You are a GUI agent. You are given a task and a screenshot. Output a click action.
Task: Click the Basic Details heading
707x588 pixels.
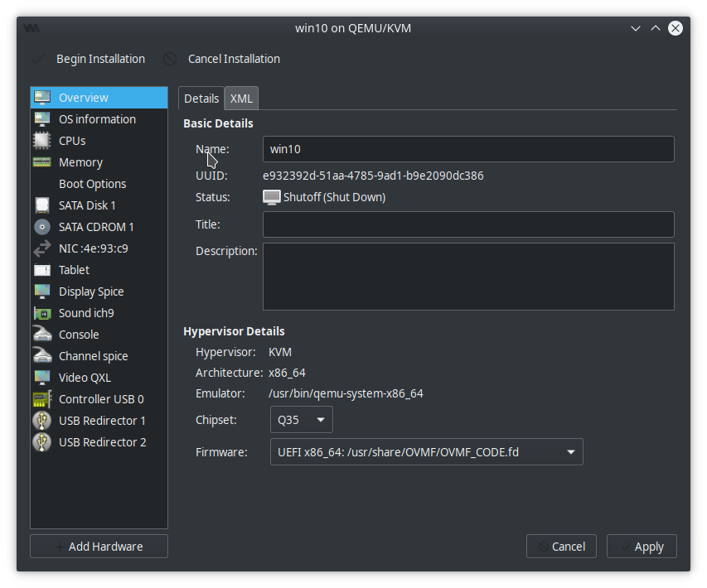click(218, 123)
